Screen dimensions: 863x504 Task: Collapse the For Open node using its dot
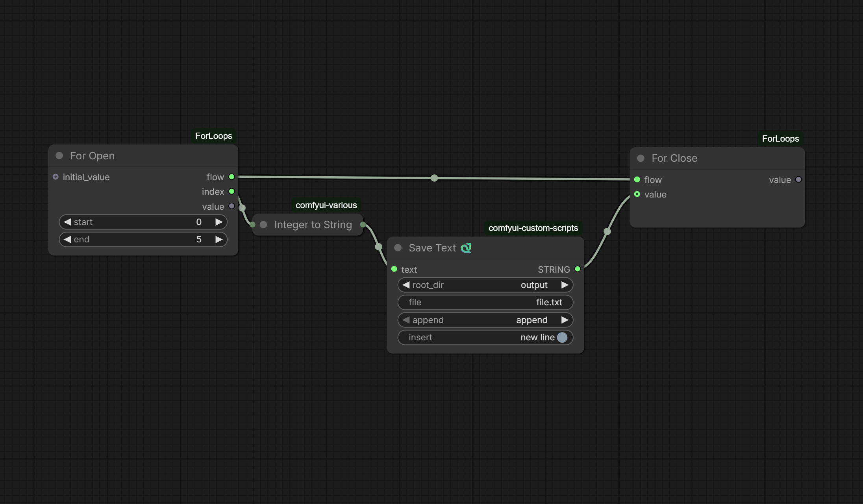tap(59, 156)
